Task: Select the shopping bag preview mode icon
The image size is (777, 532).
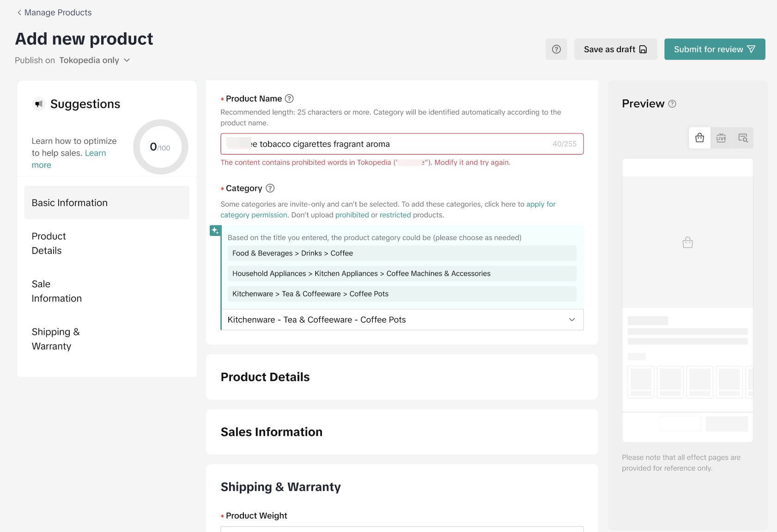Action: click(x=699, y=138)
